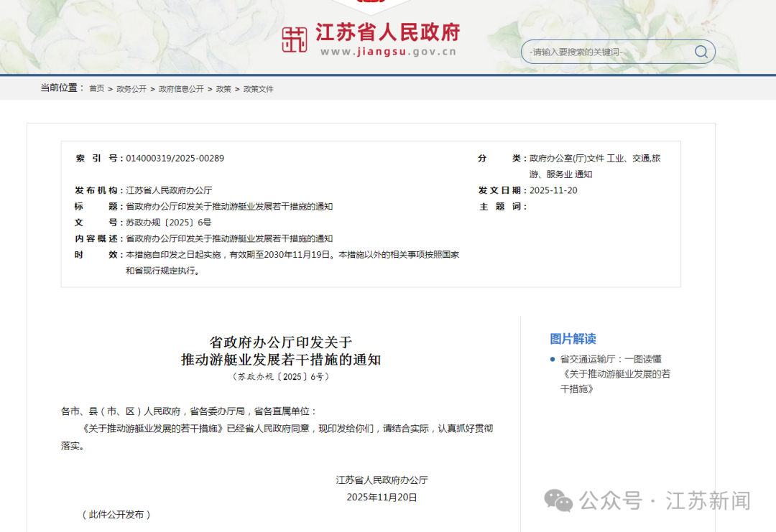The width and height of the screenshot is (776, 532).
Task: Click the 发文日期 value 2025-11-20
Action: click(x=553, y=190)
